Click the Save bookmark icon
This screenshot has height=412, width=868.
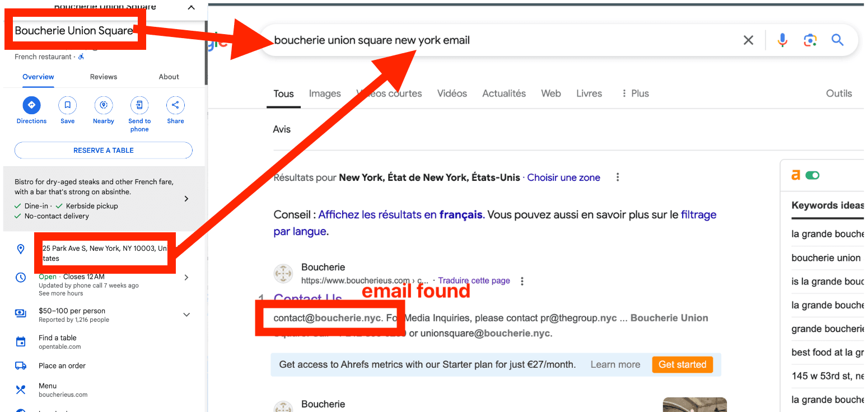click(67, 105)
